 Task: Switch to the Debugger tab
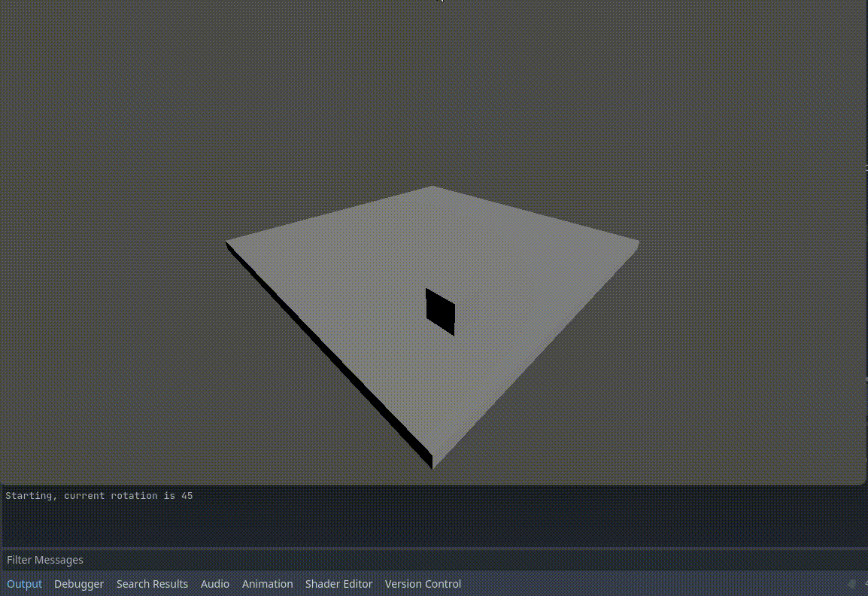tap(79, 584)
